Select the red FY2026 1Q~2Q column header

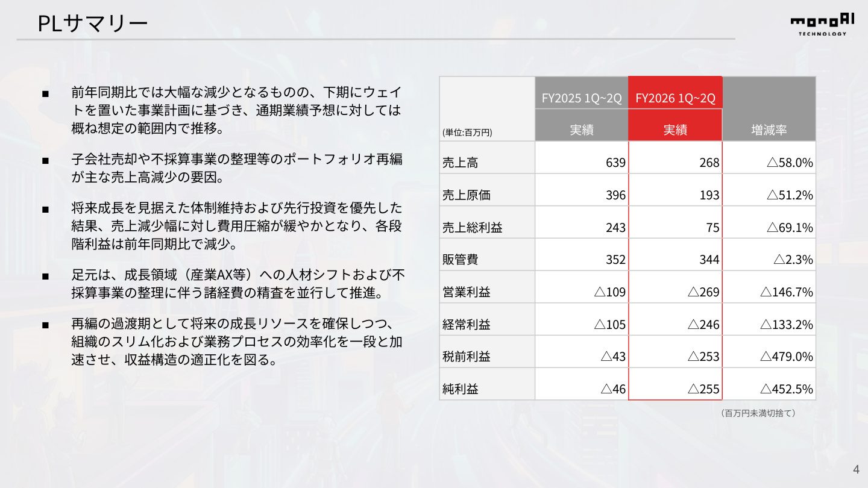tap(675, 93)
